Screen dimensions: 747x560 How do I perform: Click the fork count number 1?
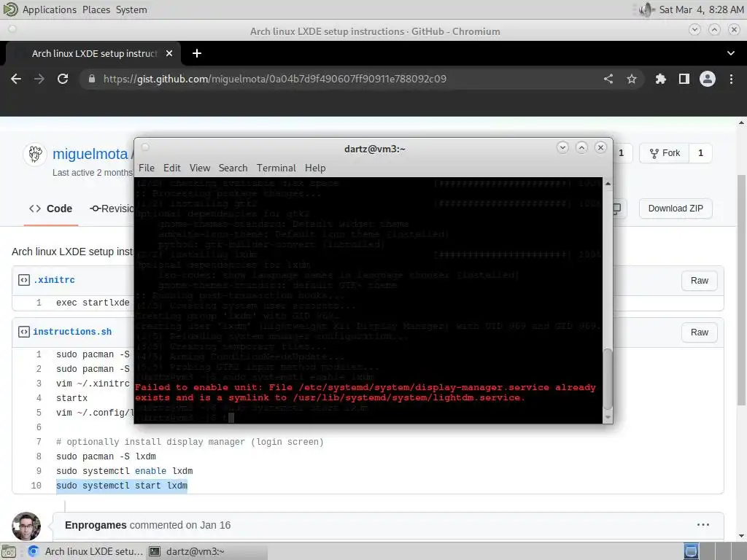[700, 153]
